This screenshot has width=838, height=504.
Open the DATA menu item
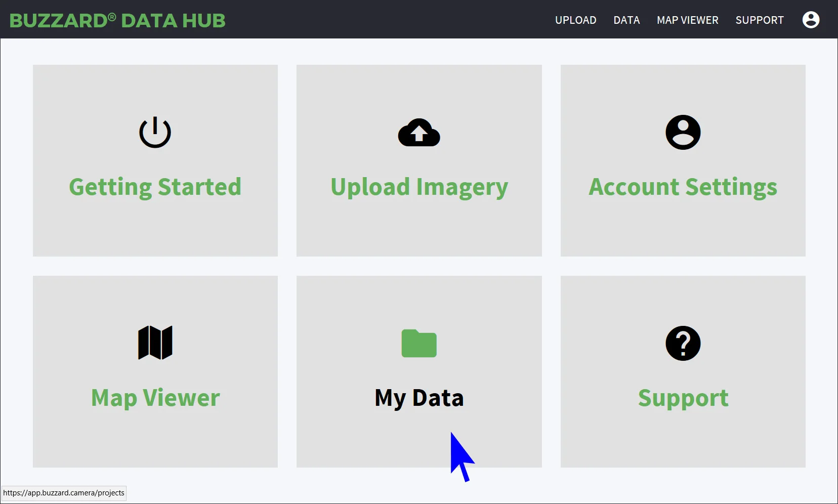click(x=626, y=20)
